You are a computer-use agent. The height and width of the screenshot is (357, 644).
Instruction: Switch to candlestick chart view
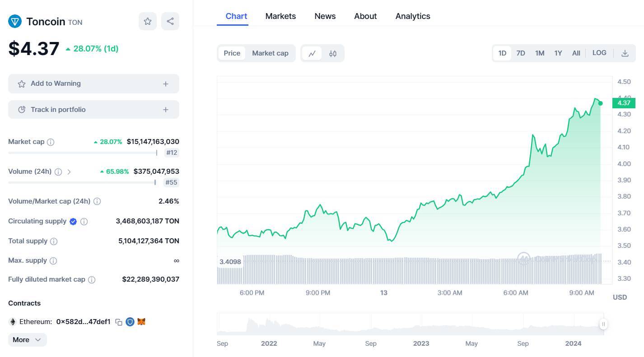[333, 53]
